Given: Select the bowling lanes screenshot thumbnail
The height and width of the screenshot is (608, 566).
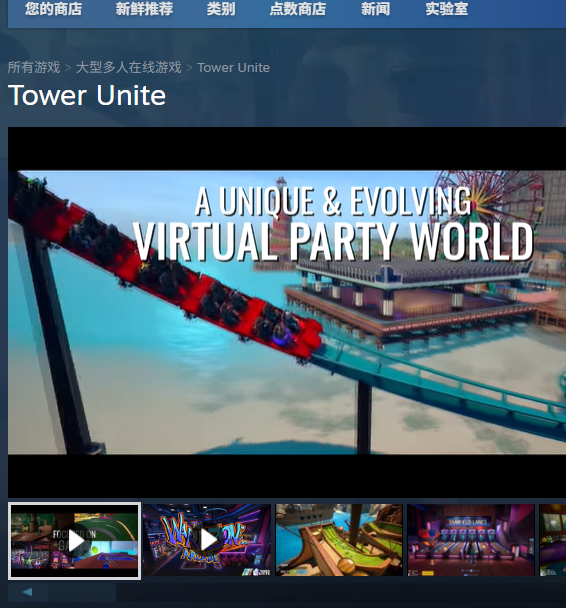Looking at the screenshot, I should (x=471, y=540).
